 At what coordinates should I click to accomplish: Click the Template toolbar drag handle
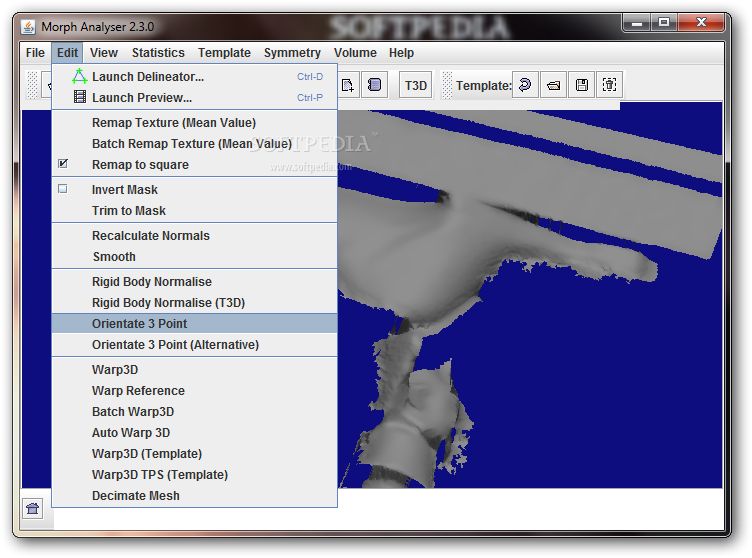[x=447, y=85]
